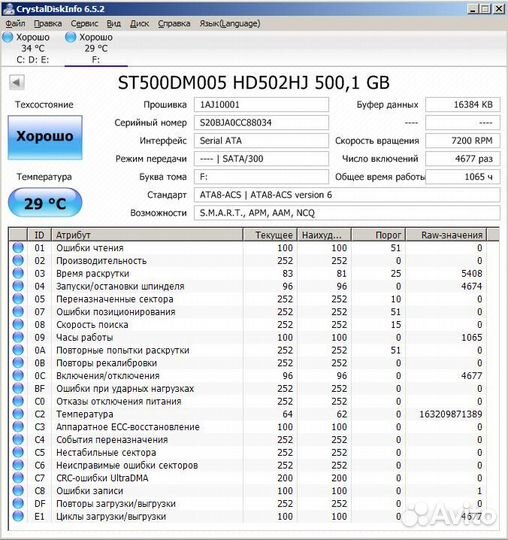Open the Диск menu

point(139,24)
